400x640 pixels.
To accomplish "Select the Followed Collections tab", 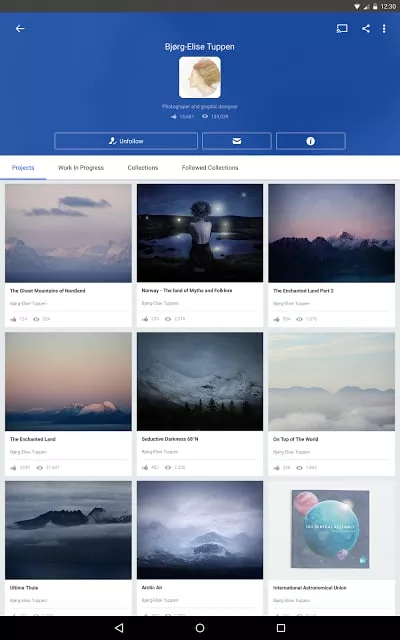I will point(210,167).
